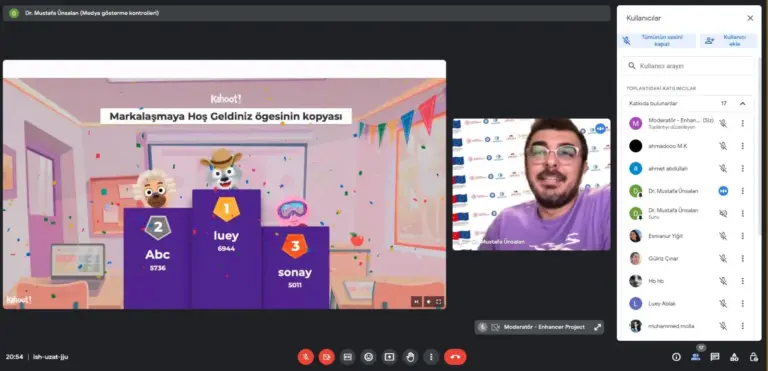Click Tümünün sesini kapat button

point(657,41)
